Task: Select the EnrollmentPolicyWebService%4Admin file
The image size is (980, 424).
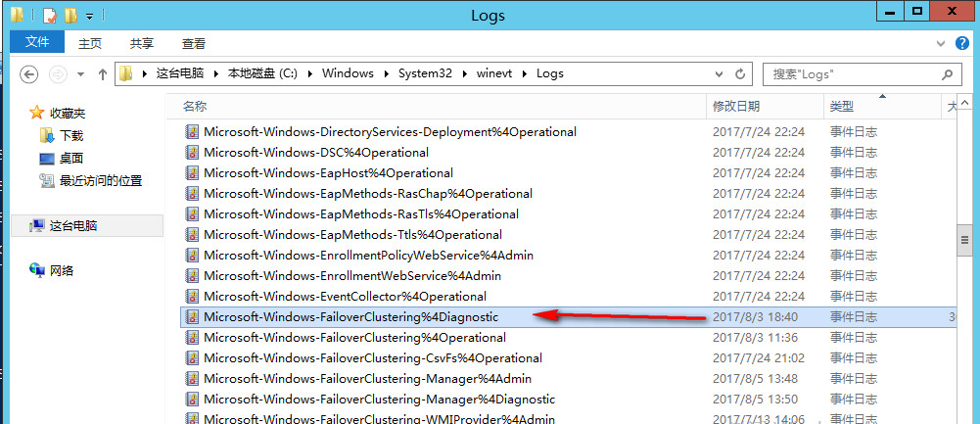Action: coord(368,256)
